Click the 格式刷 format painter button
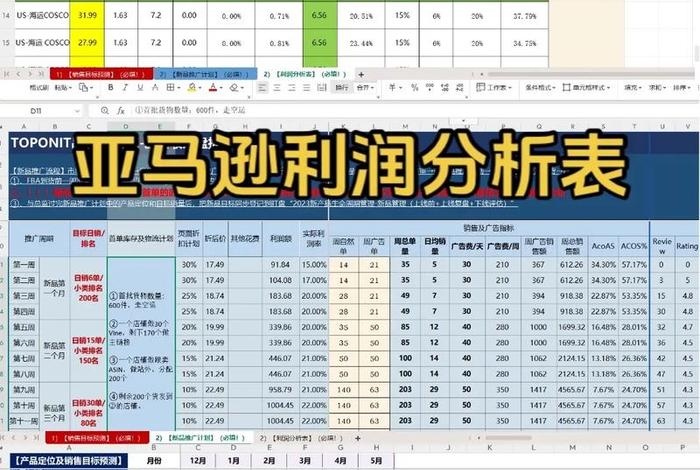 39,87
